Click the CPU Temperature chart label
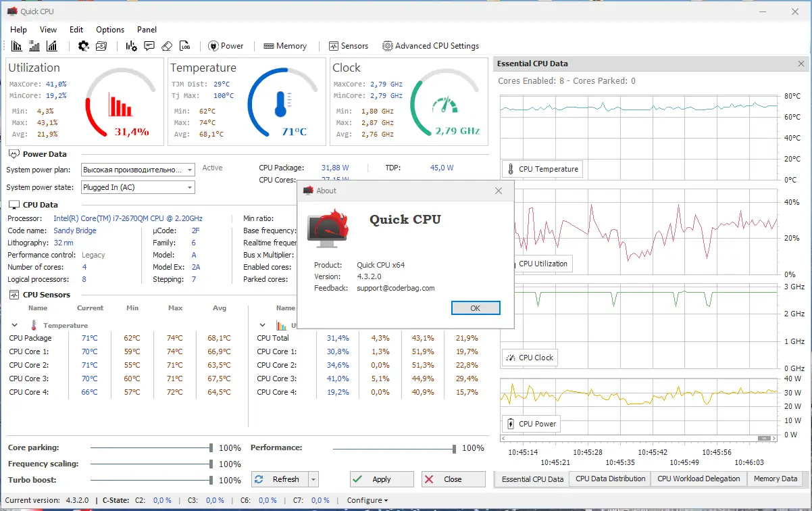Screen dimensions: 812x511 coord(542,169)
